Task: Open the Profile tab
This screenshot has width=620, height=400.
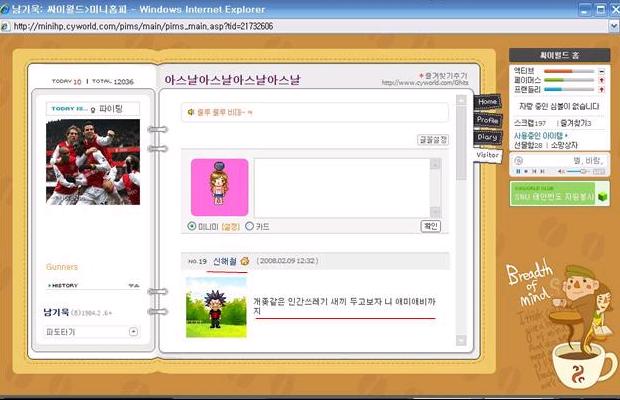Action: (x=488, y=120)
